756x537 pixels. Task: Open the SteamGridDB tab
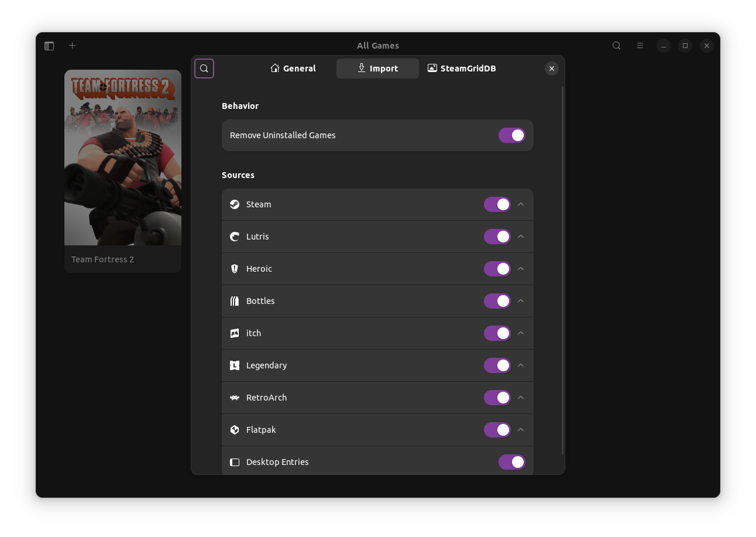[x=461, y=69]
